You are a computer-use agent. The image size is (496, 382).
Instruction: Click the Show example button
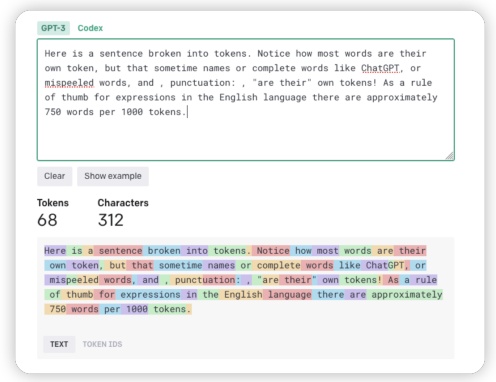[113, 176]
